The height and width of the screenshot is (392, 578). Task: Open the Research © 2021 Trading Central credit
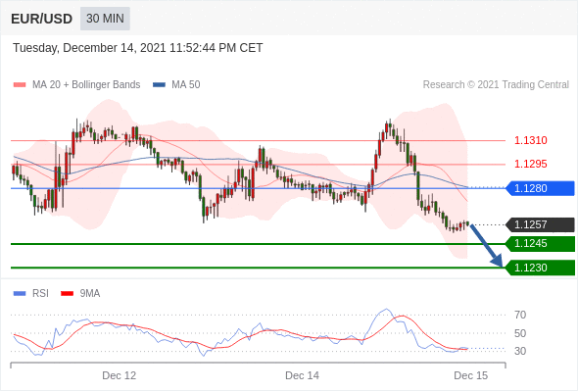pos(496,85)
